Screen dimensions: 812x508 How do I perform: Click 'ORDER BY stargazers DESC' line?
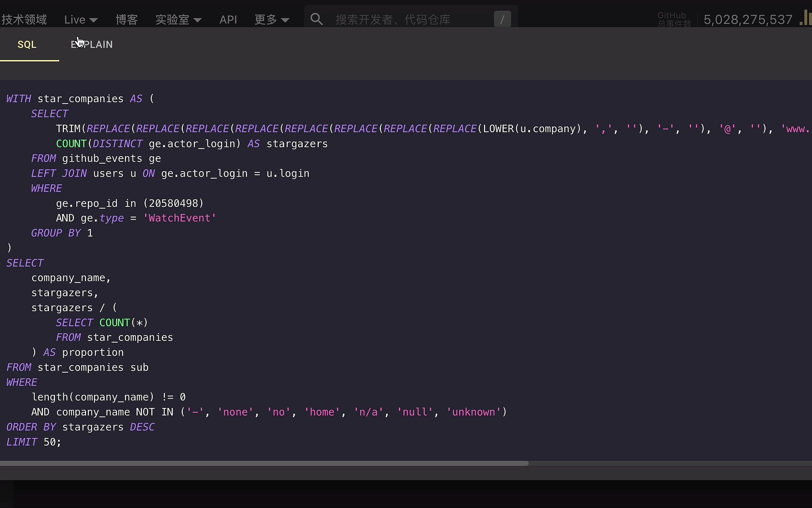click(x=80, y=427)
